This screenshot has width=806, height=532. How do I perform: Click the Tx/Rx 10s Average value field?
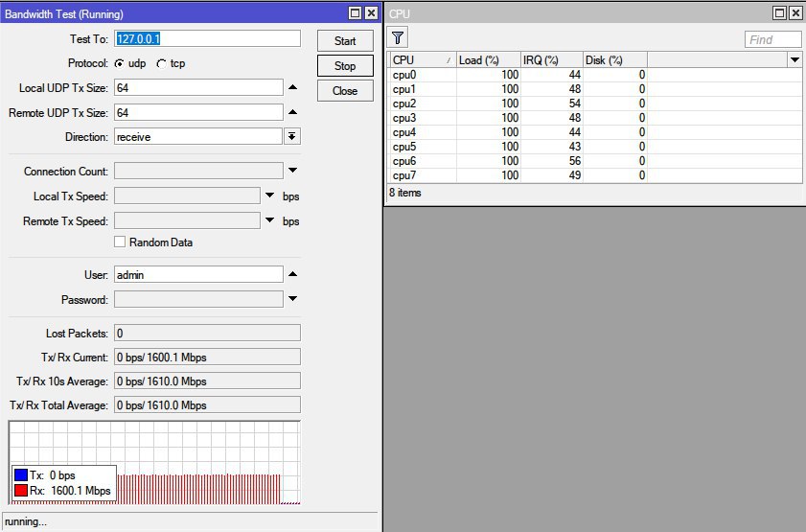(207, 382)
